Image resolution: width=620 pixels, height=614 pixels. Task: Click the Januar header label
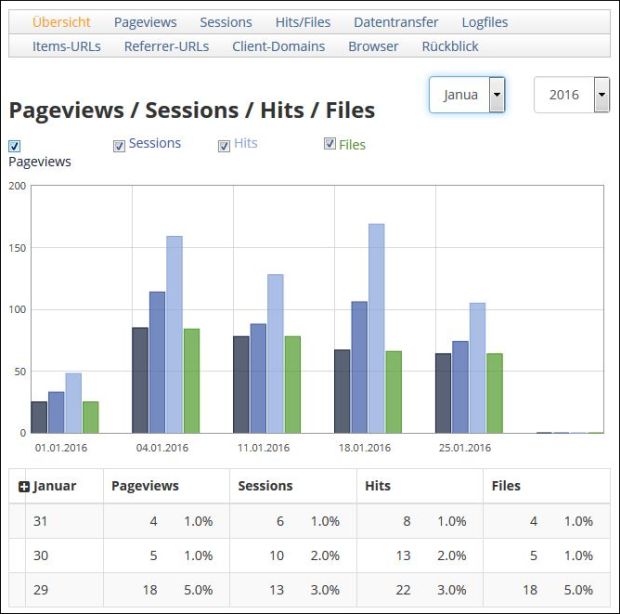click(x=55, y=486)
